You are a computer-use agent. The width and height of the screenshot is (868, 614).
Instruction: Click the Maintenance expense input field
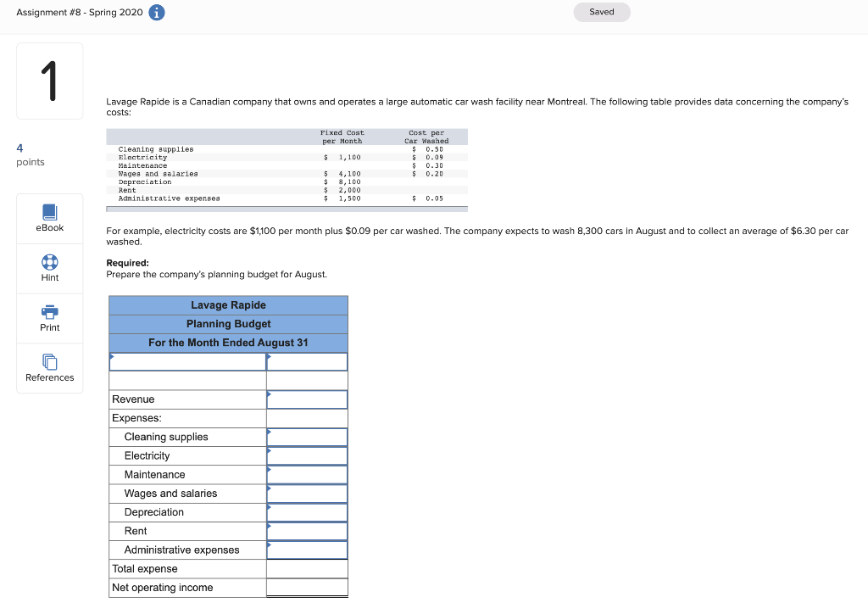click(307, 474)
